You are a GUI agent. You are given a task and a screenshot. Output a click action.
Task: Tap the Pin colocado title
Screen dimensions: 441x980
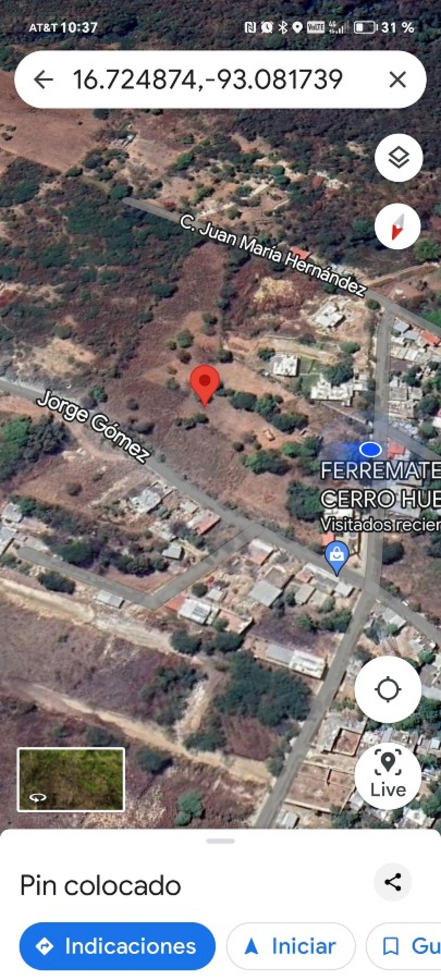(100, 885)
